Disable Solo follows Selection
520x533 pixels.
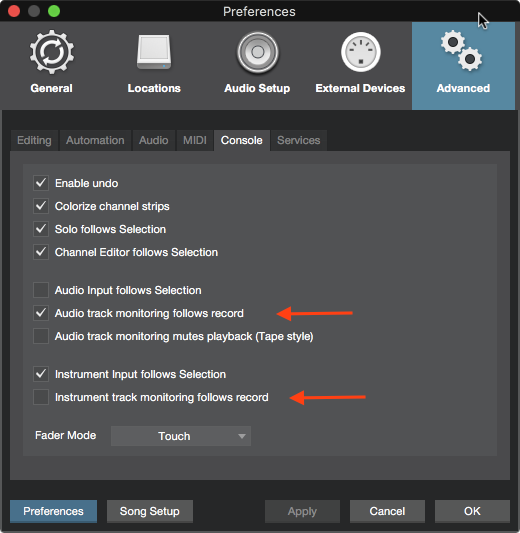coord(41,229)
